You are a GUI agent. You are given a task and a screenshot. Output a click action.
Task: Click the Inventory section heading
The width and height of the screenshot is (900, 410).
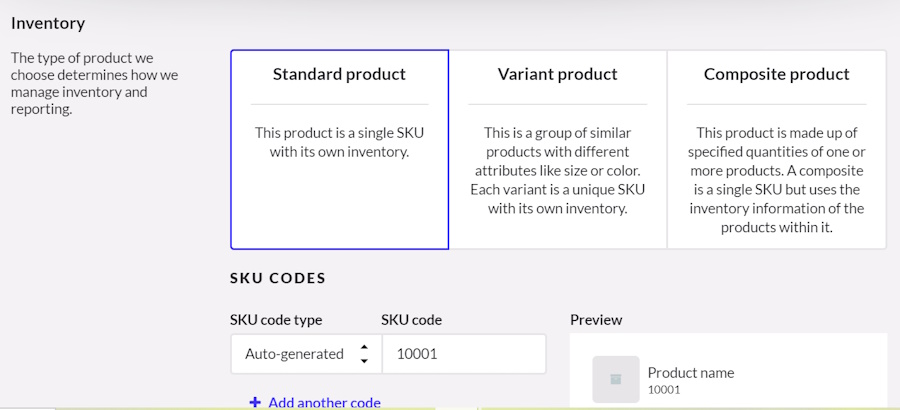click(48, 24)
